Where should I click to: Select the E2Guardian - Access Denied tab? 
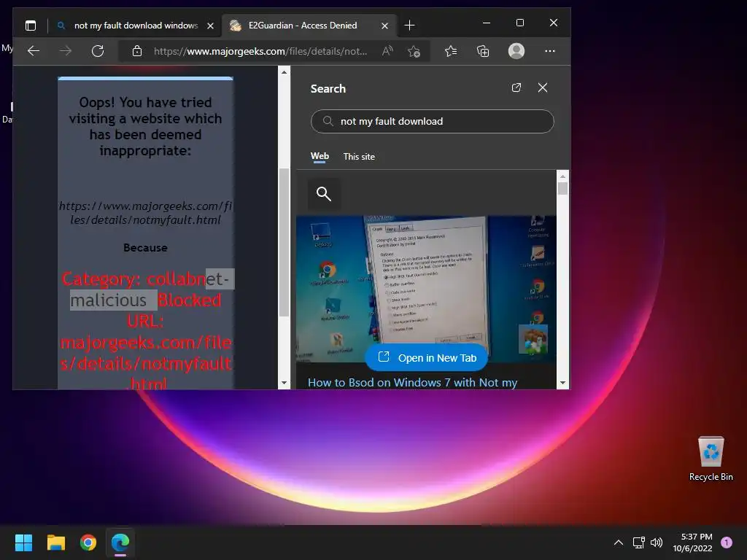click(303, 26)
